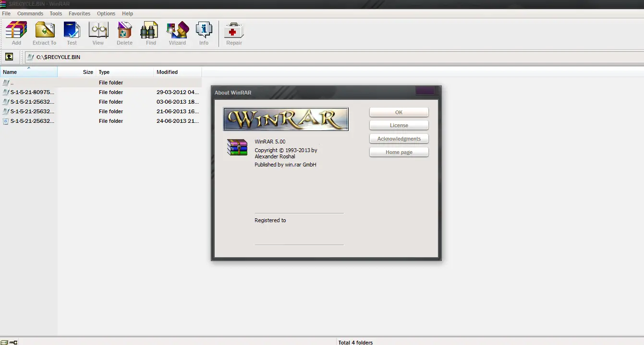644x345 pixels.
Task: Click the parent folder ".." icon
Action: coord(6,83)
